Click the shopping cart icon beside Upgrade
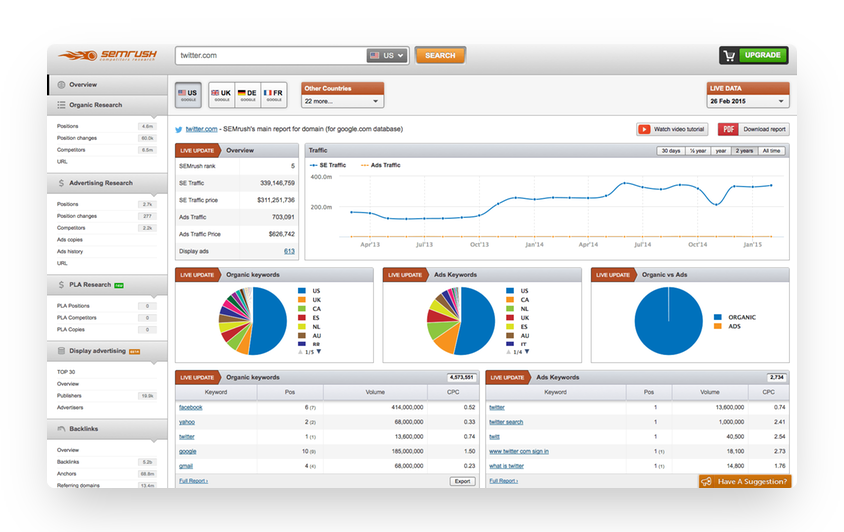Viewport: 844px width, 532px height. pos(729,55)
